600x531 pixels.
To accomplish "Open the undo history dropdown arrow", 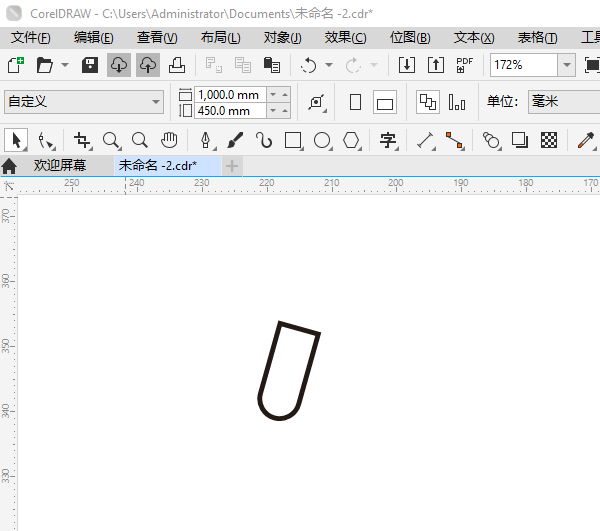I will tap(329, 65).
